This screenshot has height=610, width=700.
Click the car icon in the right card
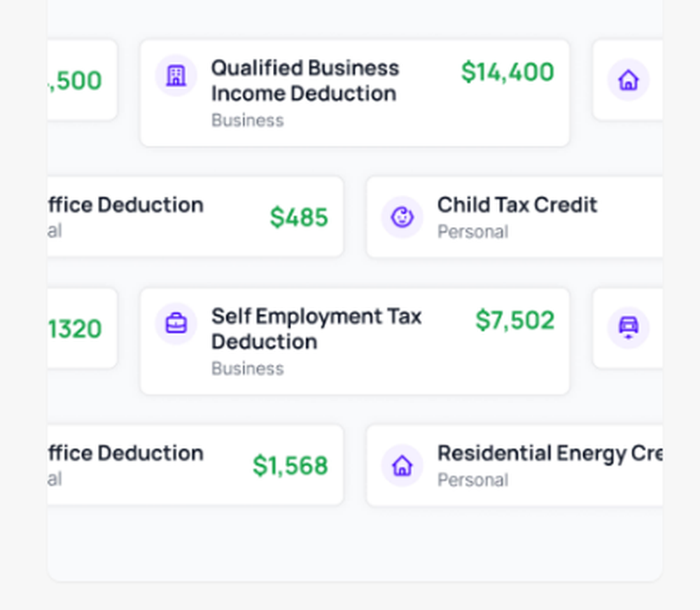point(628,327)
